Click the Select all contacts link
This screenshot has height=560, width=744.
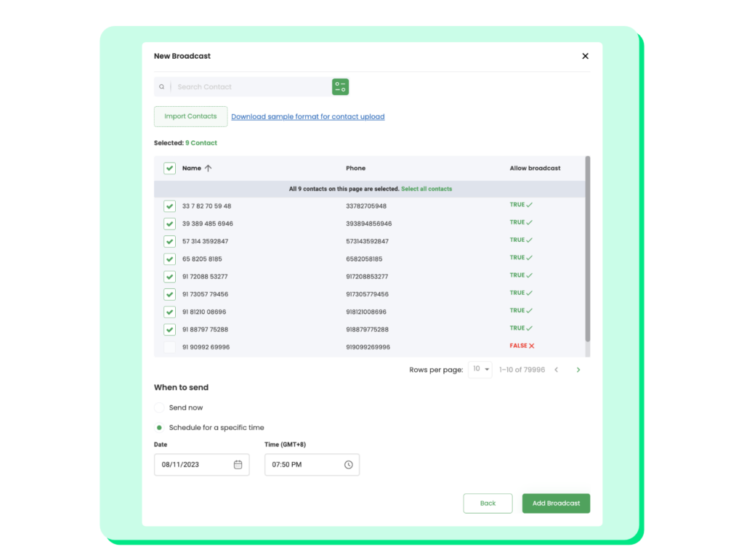point(426,189)
